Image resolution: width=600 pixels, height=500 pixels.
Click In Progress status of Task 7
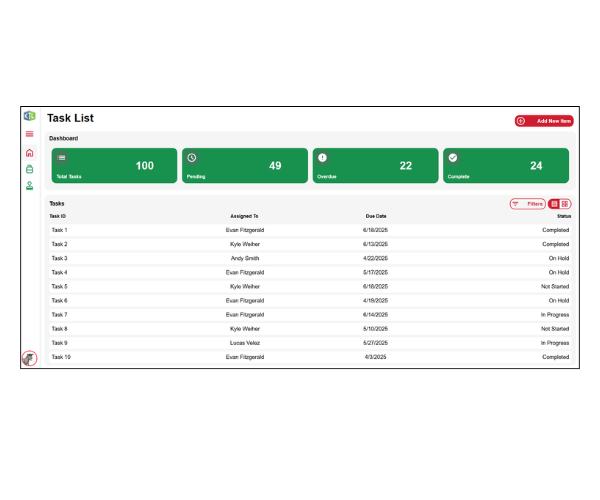[x=555, y=315]
